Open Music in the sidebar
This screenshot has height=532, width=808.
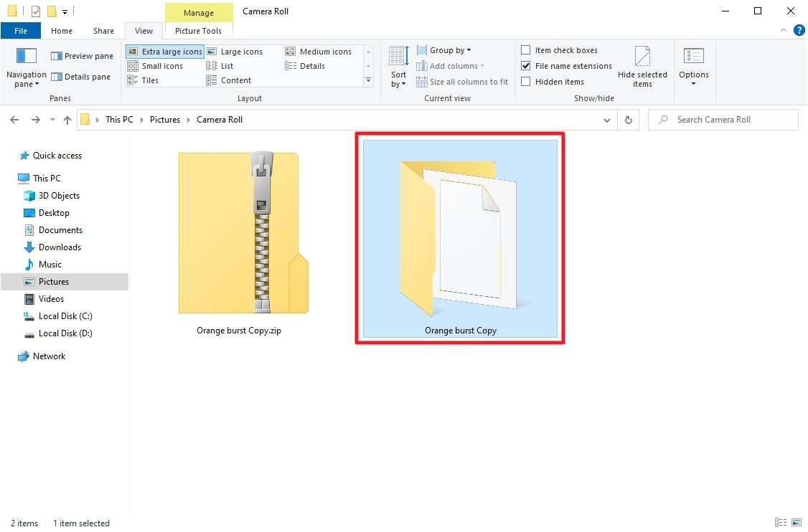coord(43,265)
